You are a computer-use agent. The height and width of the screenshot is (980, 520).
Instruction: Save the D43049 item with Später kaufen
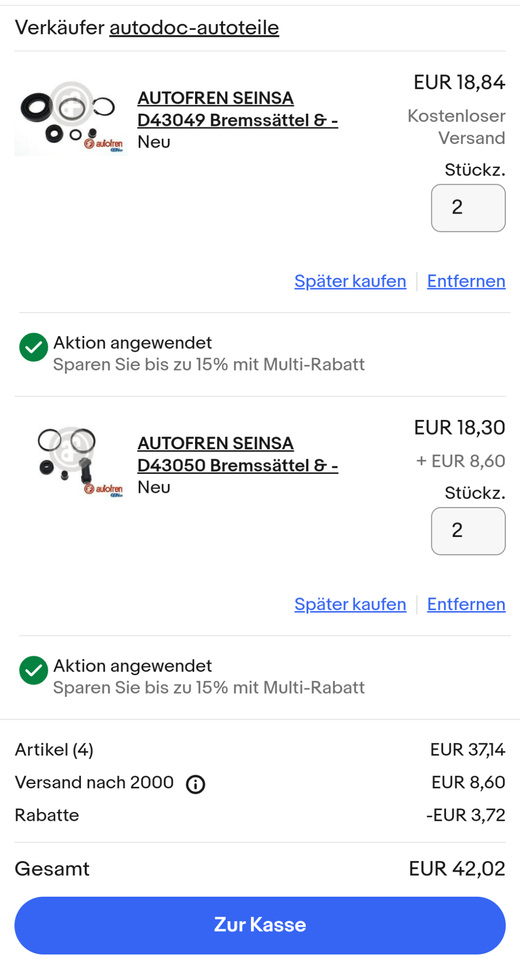350,281
